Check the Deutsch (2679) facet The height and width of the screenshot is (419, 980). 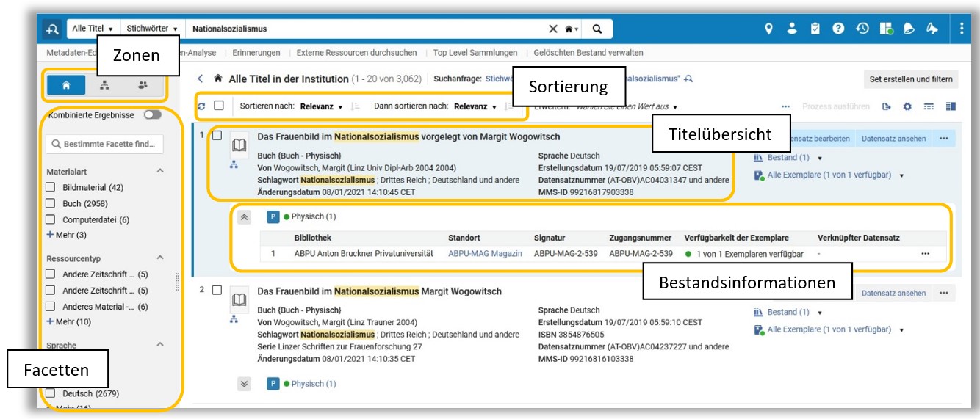coord(51,393)
